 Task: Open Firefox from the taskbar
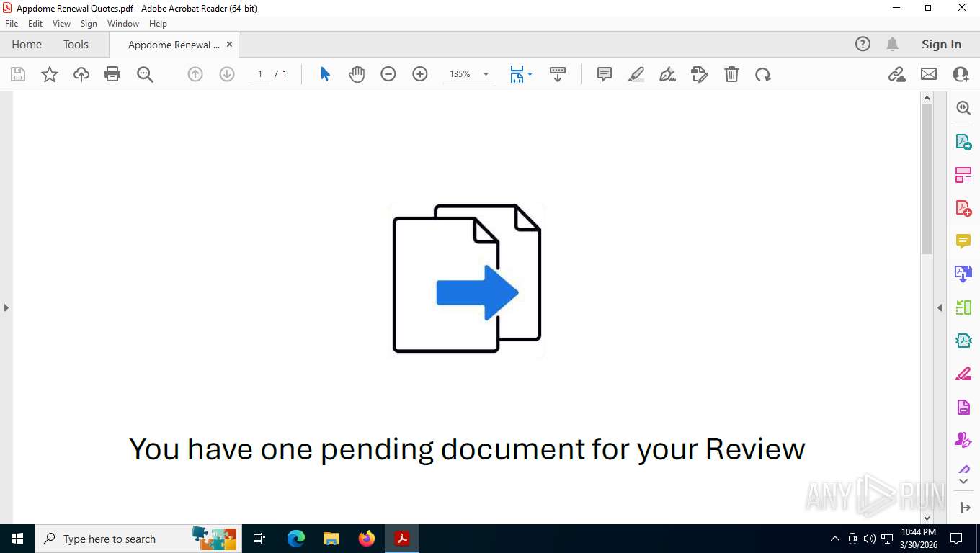pos(367,539)
